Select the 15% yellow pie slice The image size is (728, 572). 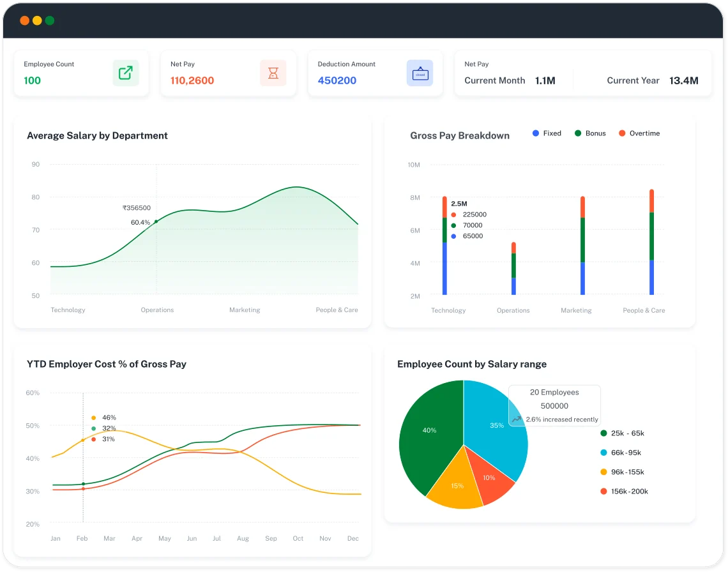tap(457, 483)
